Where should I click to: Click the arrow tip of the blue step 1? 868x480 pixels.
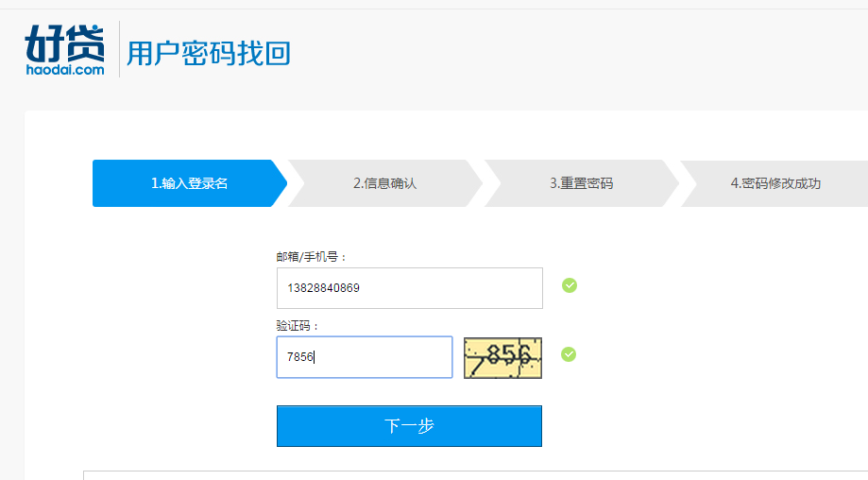[280, 183]
